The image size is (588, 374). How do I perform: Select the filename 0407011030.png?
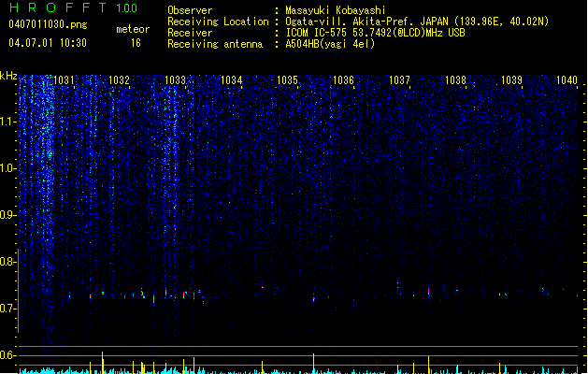(48, 24)
